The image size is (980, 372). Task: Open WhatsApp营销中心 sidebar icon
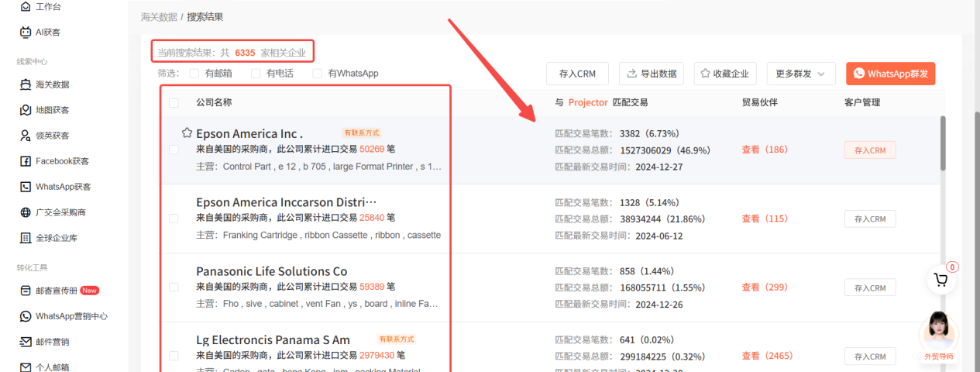[26, 316]
